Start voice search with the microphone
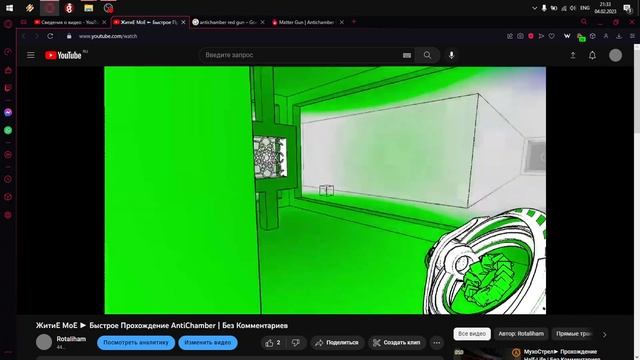This screenshot has width=640, height=360. (451, 55)
